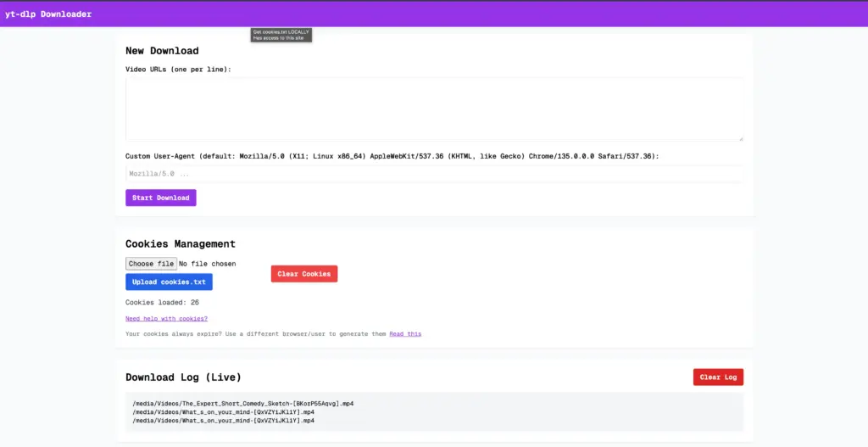Image resolution: width=868 pixels, height=447 pixels.
Task: Click the 'Get cookies.txt LOCALLY' tooltip
Action: [281, 35]
